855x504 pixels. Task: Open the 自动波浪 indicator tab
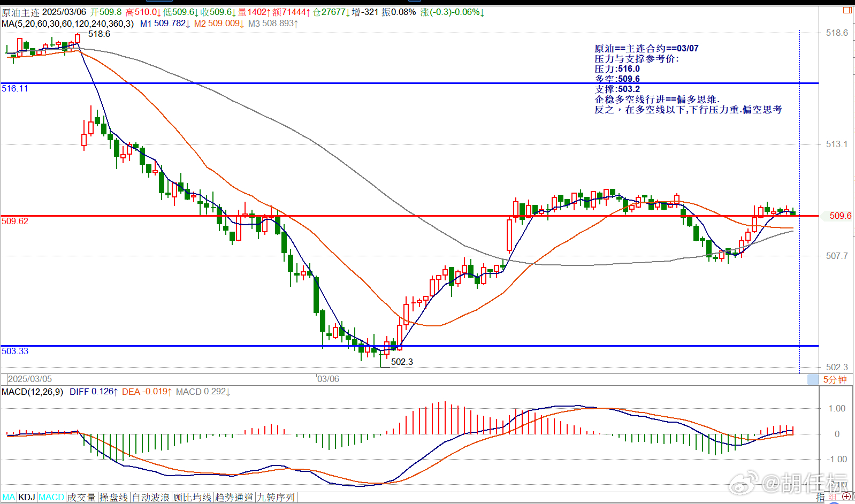pos(151,498)
